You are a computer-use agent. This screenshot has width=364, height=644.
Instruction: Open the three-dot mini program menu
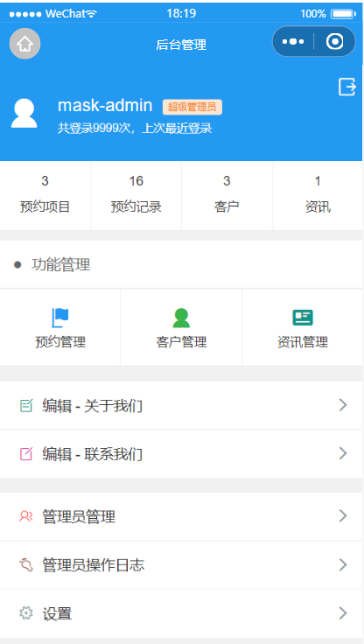(x=293, y=41)
